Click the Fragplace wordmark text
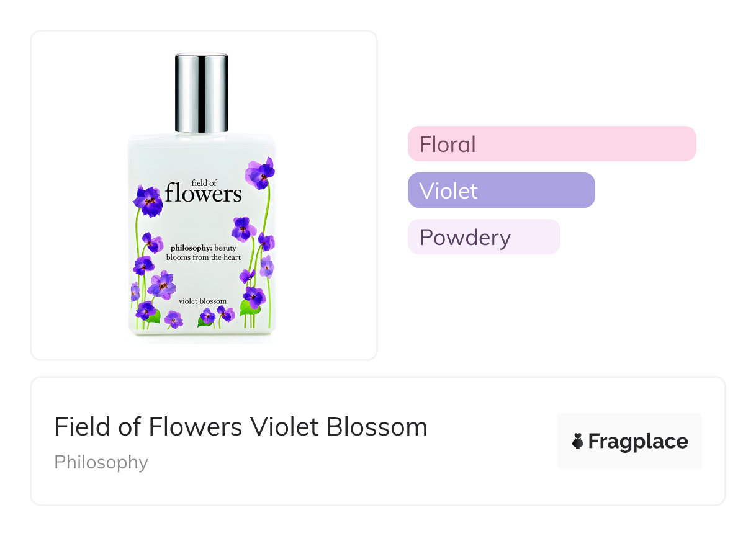 [638, 441]
